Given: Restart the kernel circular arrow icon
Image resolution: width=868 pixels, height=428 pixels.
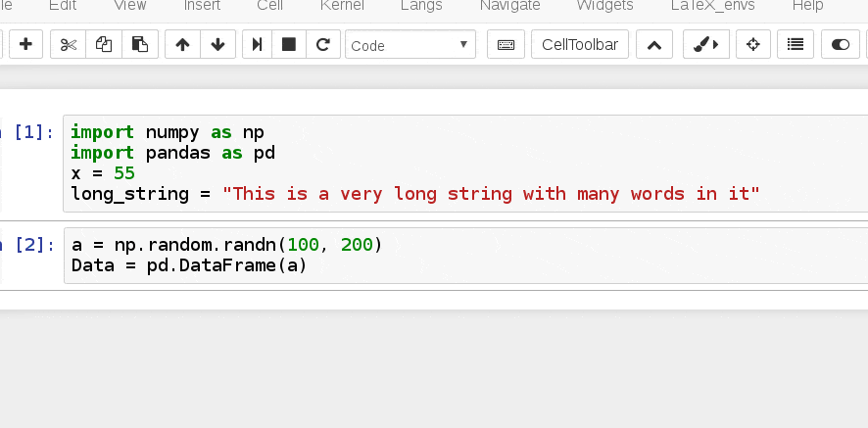Looking at the screenshot, I should click(x=323, y=44).
